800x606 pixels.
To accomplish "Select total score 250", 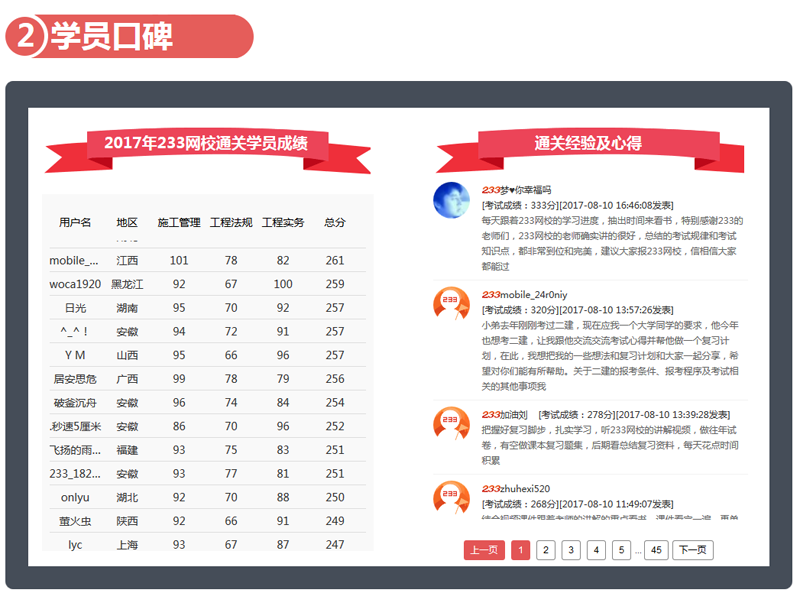I will [x=335, y=497].
